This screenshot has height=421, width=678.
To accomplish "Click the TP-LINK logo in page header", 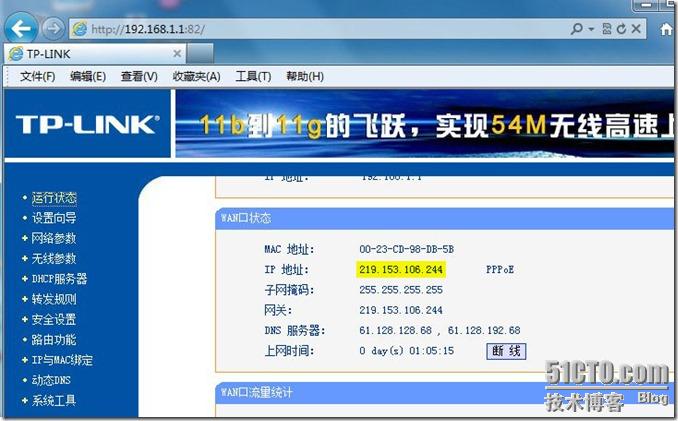I will pyautogui.click(x=86, y=125).
